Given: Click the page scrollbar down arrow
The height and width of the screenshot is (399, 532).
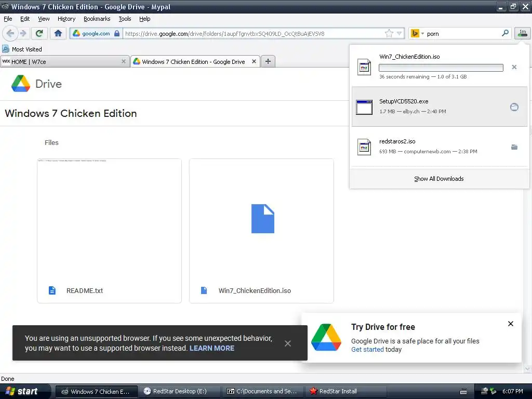Looking at the screenshot, I should [527, 368].
